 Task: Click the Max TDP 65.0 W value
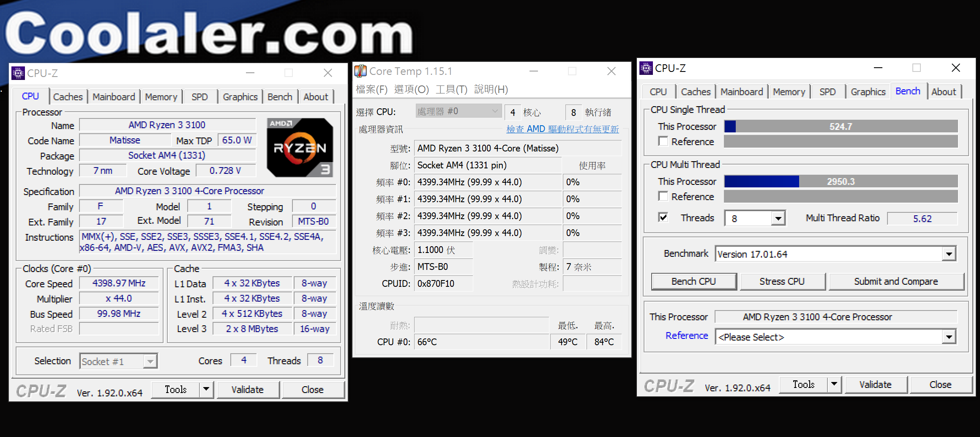(x=237, y=140)
